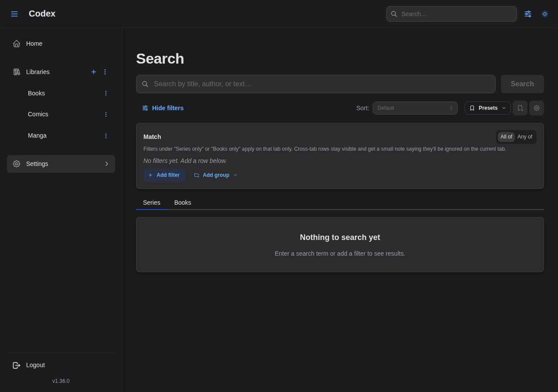
Task: Open Comics library options menu
Action: [105, 115]
